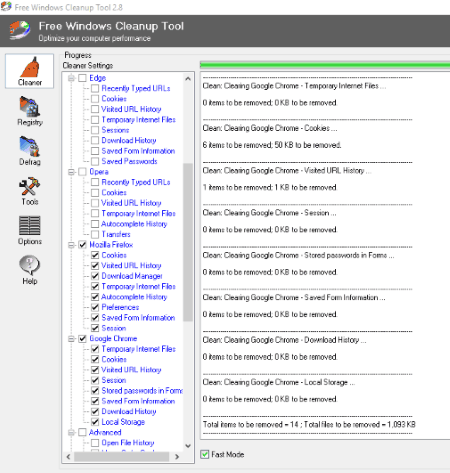The height and width of the screenshot is (473, 450).
Task: Select Edge Recently Typed URLs item
Action: [x=136, y=88]
